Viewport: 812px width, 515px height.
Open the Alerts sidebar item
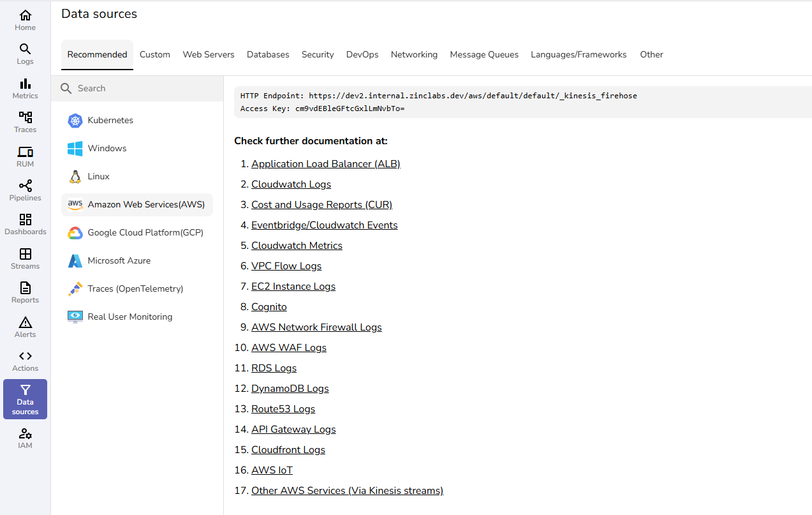tap(25, 327)
